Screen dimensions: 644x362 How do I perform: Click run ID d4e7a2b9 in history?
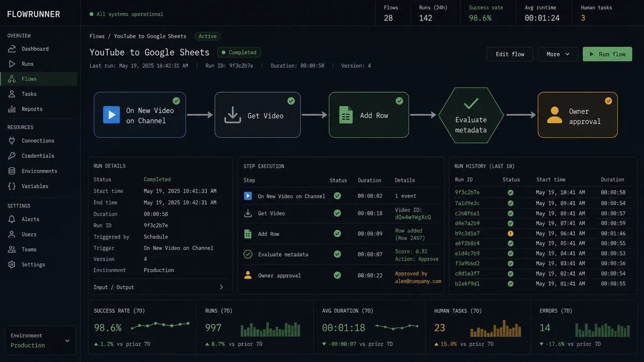click(x=467, y=223)
